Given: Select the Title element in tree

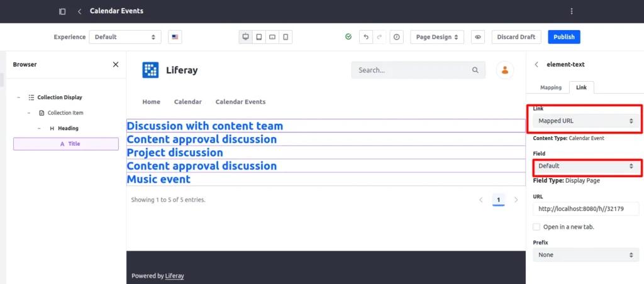Looking at the screenshot, I should pos(65,144).
